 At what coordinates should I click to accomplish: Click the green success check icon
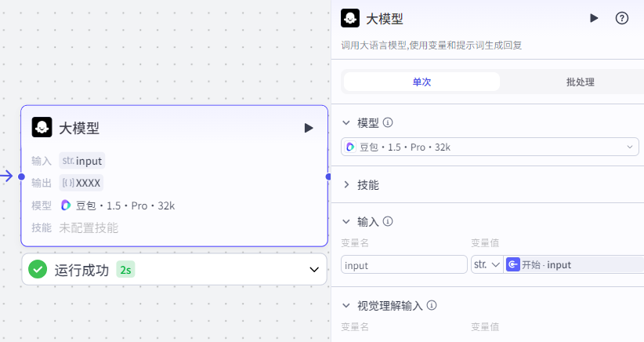38,270
